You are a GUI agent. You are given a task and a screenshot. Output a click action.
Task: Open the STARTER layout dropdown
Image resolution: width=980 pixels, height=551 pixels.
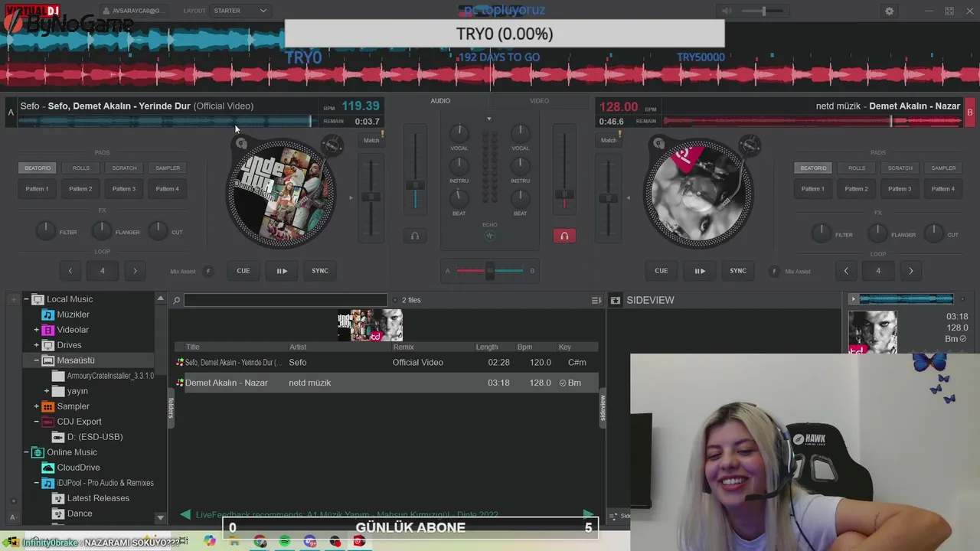(x=240, y=11)
